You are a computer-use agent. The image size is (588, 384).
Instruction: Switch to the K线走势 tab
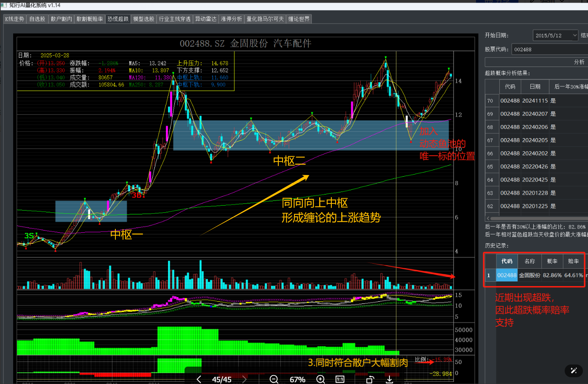(15, 19)
